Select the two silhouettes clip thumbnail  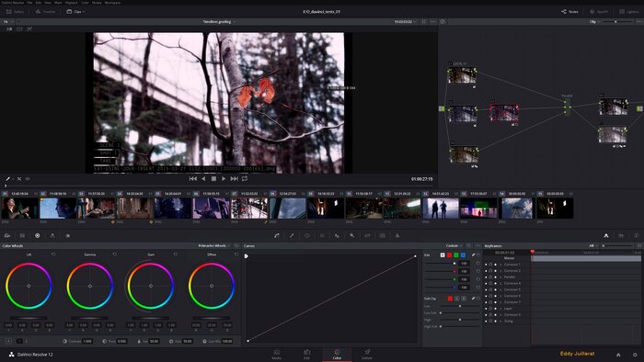point(441,208)
